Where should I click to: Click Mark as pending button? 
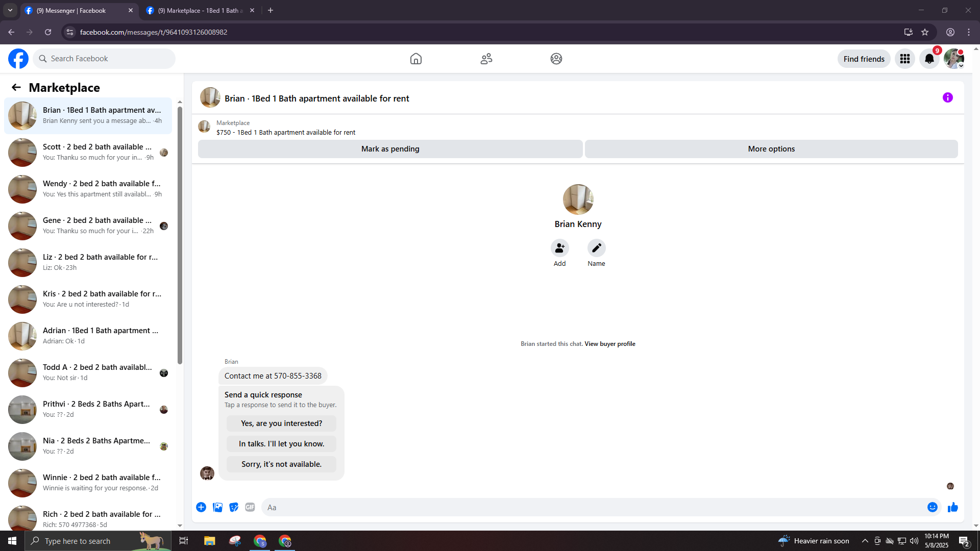[x=390, y=149]
